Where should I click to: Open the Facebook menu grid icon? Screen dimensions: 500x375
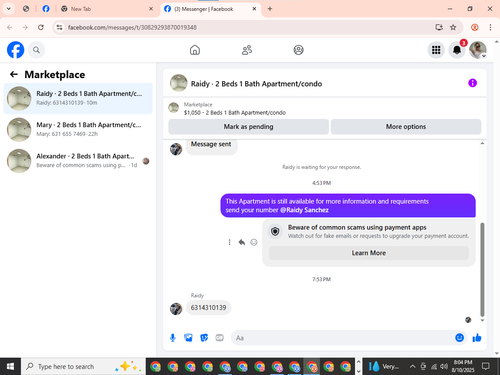[x=436, y=50]
